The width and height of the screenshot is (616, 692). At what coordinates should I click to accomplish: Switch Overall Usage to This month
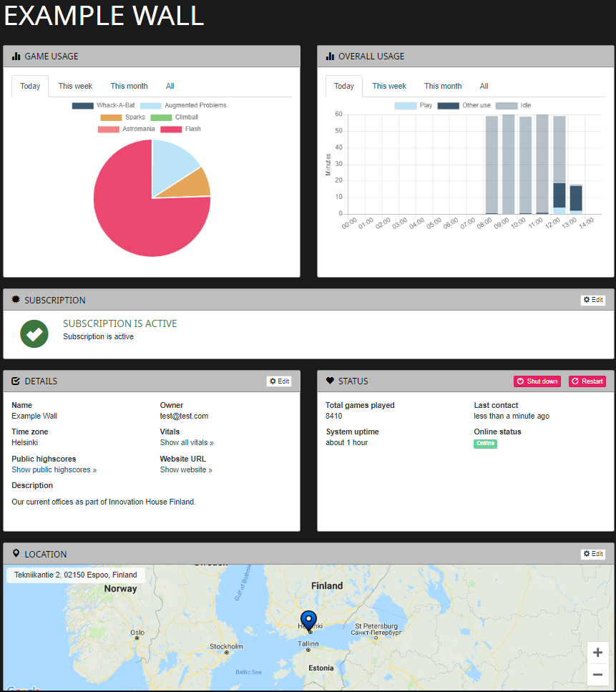[x=443, y=86]
